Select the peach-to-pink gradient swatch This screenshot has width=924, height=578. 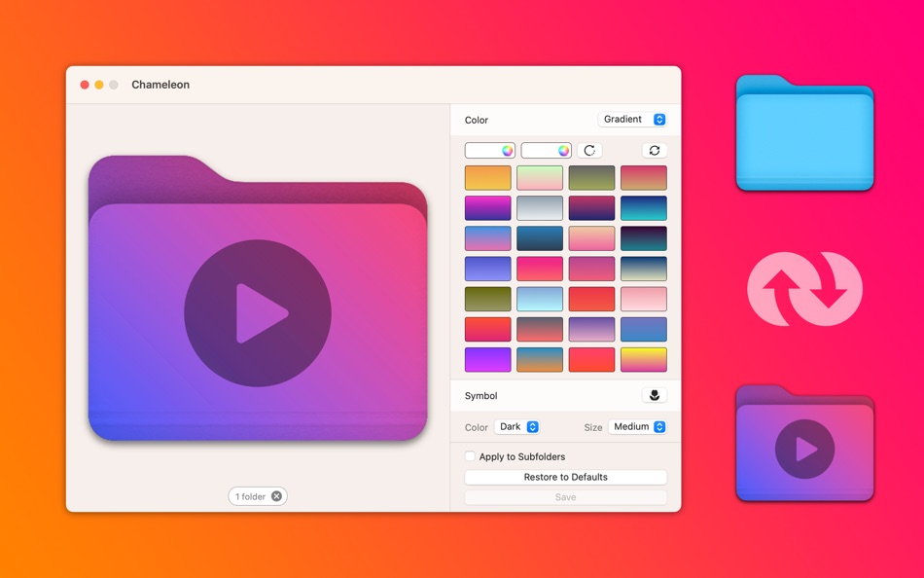click(591, 238)
